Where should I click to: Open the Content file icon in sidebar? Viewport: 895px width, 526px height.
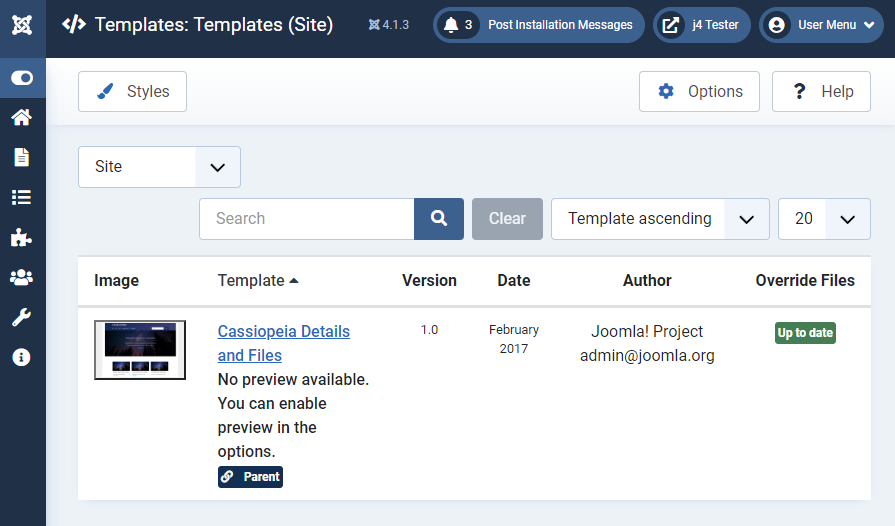pos(22,157)
